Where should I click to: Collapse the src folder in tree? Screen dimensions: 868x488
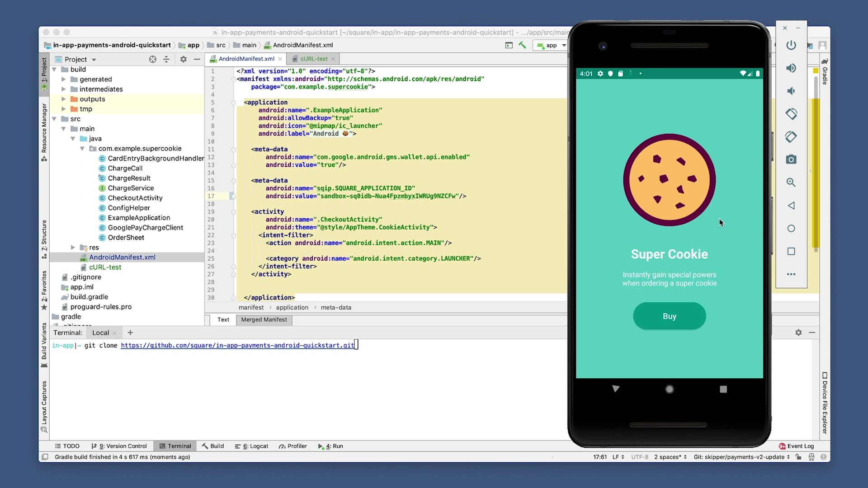pyautogui.click(x=54, y=119)
